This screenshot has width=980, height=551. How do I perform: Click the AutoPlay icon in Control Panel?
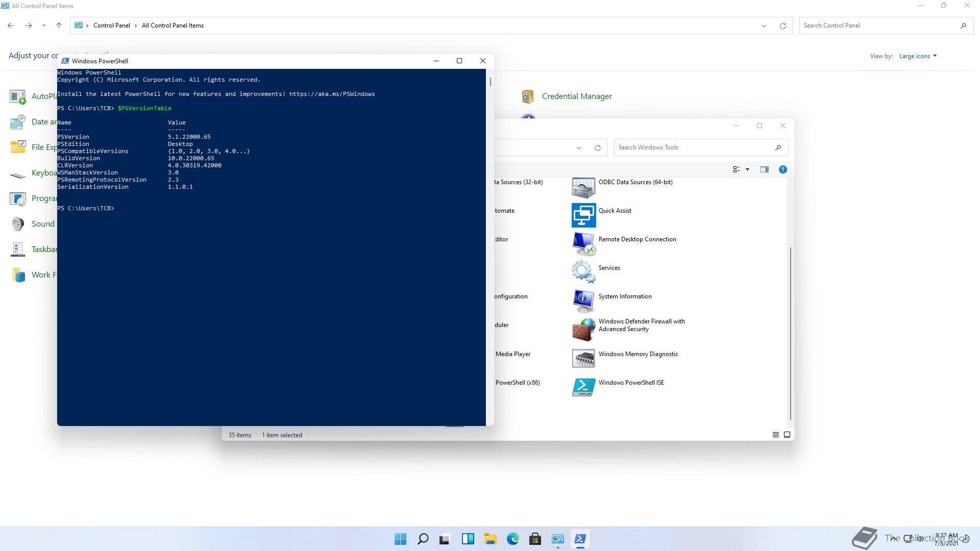(18, 96)
